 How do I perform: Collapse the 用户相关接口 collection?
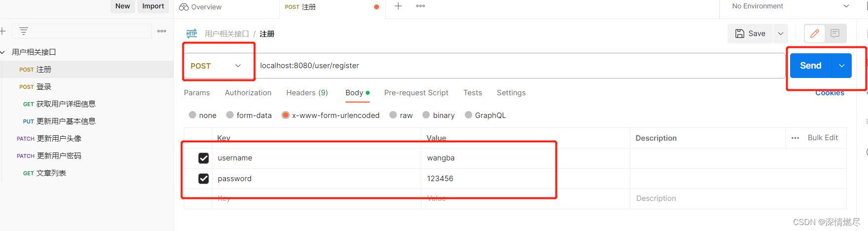2,52
